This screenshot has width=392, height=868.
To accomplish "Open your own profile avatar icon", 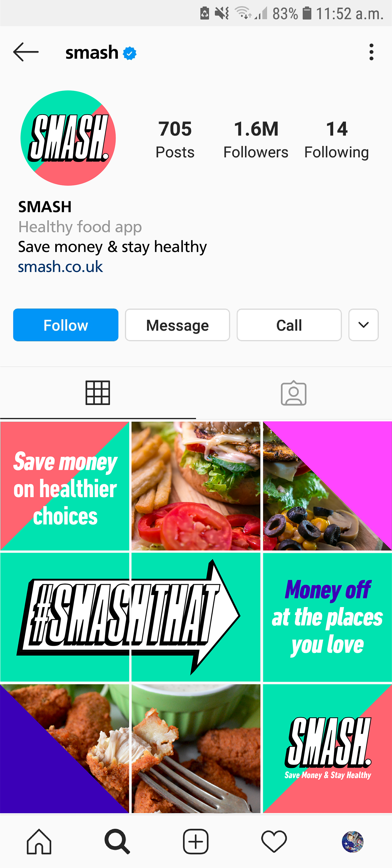I will [353, 841].
